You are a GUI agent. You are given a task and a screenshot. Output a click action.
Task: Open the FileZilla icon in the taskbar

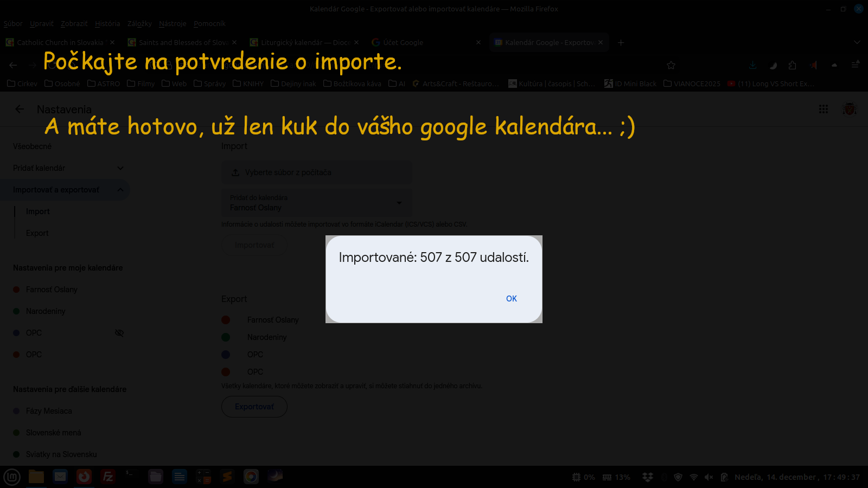(x=108, y=477)
